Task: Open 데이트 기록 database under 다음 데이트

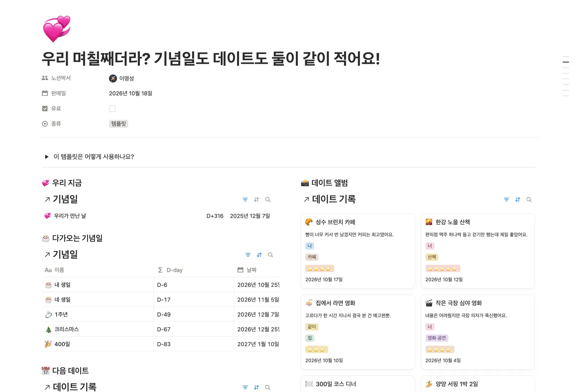Action: pos(75,387)
